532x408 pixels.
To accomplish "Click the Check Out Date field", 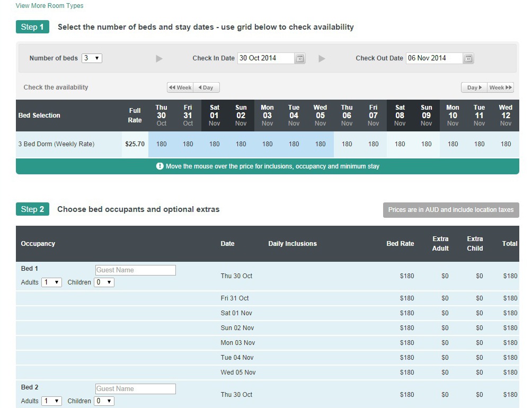I will pos(435,58).
